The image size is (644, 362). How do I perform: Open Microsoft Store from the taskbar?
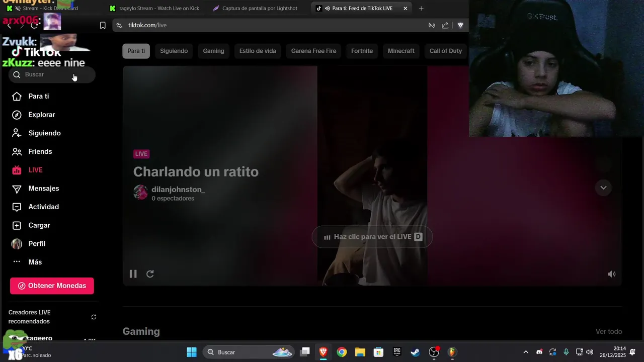point(378,352)
